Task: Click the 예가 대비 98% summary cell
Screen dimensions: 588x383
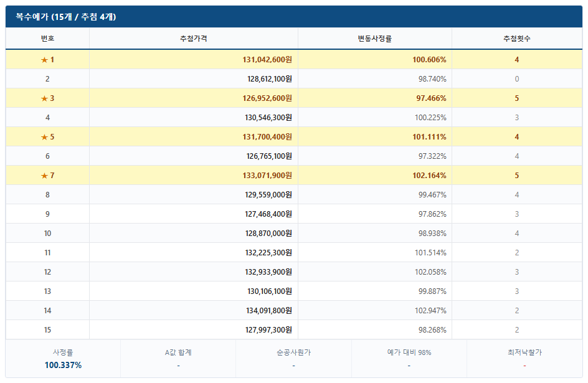Action: pos(409,359)
